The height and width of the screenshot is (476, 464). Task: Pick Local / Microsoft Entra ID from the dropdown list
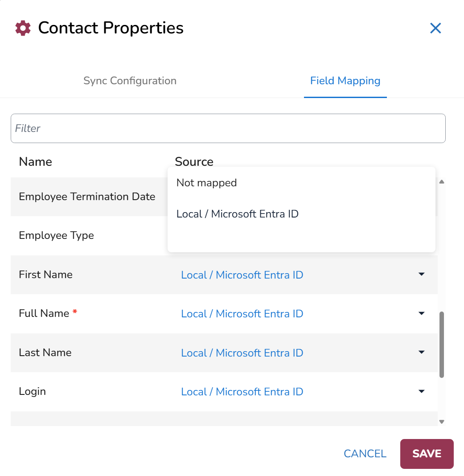(238, 214)
